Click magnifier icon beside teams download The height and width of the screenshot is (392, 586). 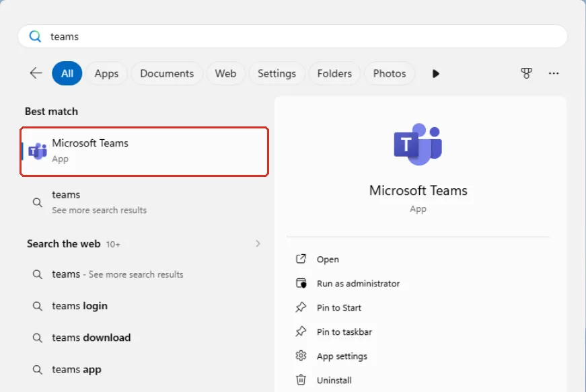point(38,338)
